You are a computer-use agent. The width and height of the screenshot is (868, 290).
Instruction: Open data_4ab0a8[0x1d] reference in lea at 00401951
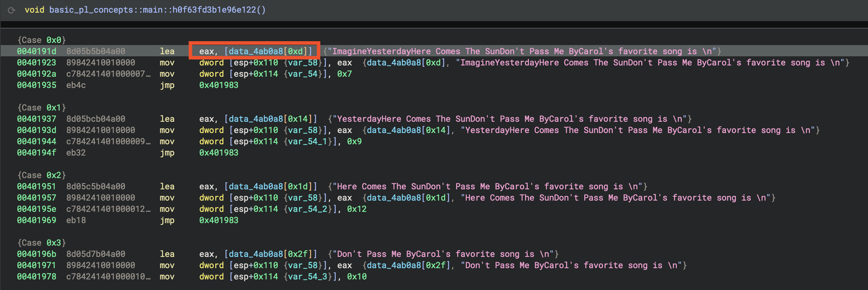[x=270, y=187]
